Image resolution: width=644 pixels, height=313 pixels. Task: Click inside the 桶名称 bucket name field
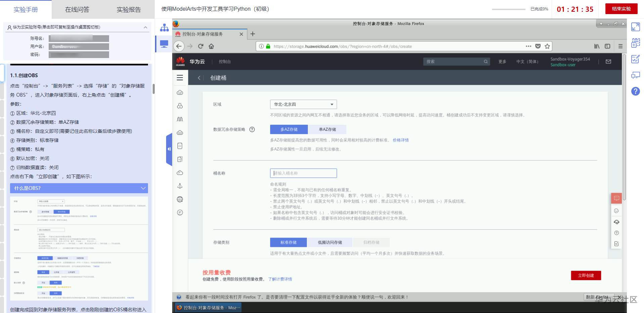(x=303, y=173)
